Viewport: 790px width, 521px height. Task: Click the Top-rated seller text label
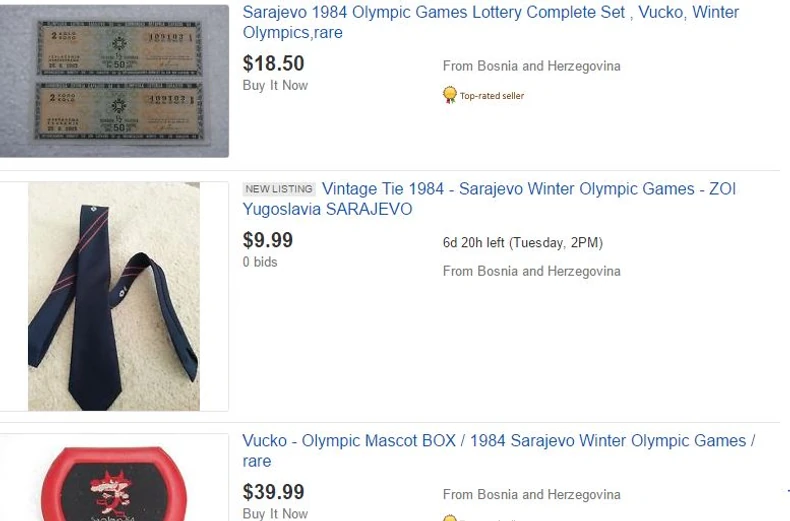pos(492,96)
